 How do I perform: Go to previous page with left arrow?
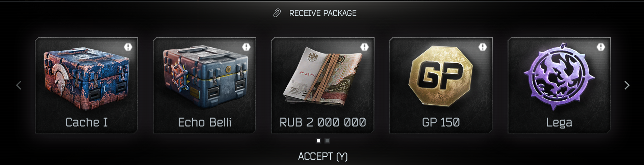coord(19,85)
